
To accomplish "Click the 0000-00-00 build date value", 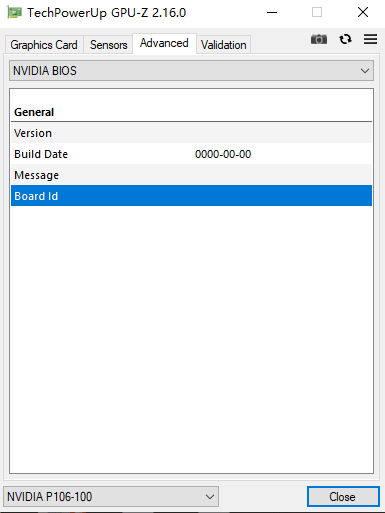I will click(223, 154).
